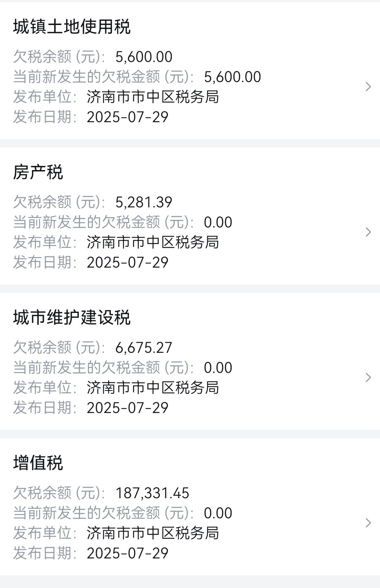Viewport: 380px width, 588px height.
Task: Open the 房产税 title
Action: [38, 172]
